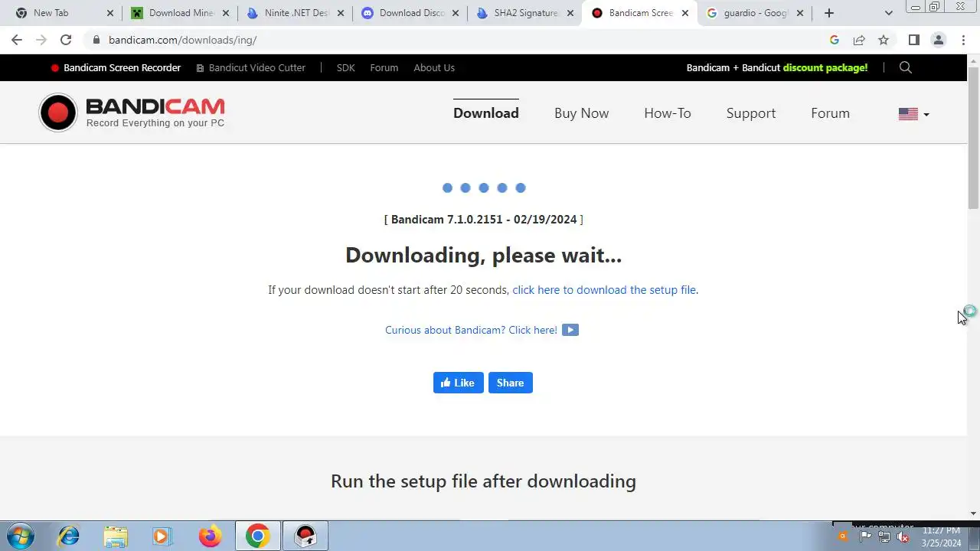Open the How-To nav item
Image resolution: width=980 pixels, height=551 pixels.
[x=668, y=113]
